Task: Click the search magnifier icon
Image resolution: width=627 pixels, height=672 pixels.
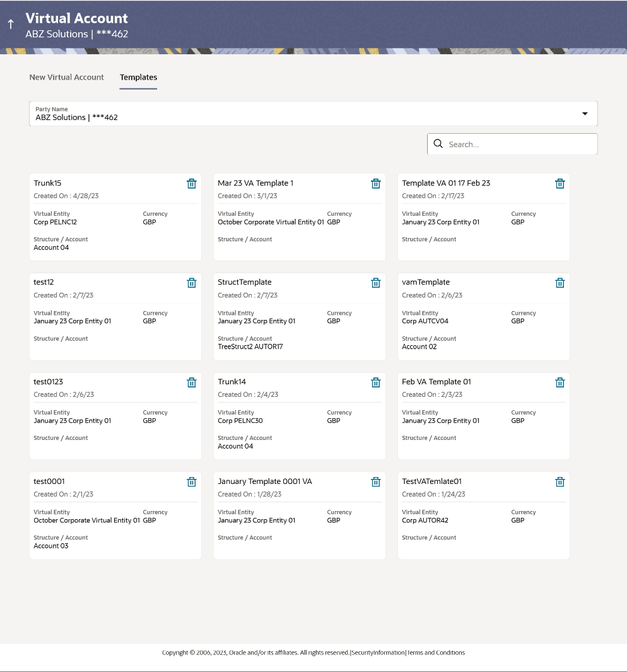Action: [x=438, y=144]
